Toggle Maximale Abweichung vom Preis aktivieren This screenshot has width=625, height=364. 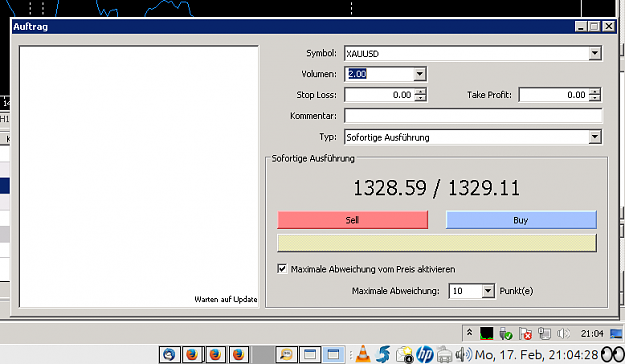tap(282, 269)
